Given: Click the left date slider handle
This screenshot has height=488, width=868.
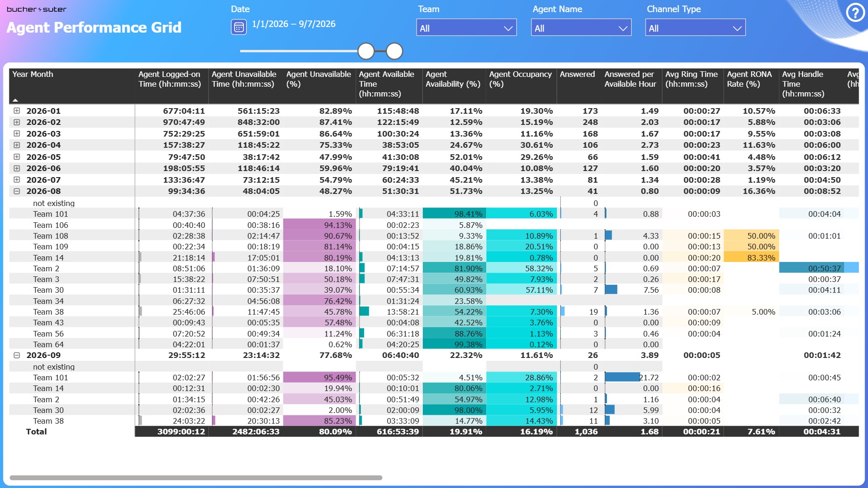Looking at the screenshot, I should click(x=366, y=51).
